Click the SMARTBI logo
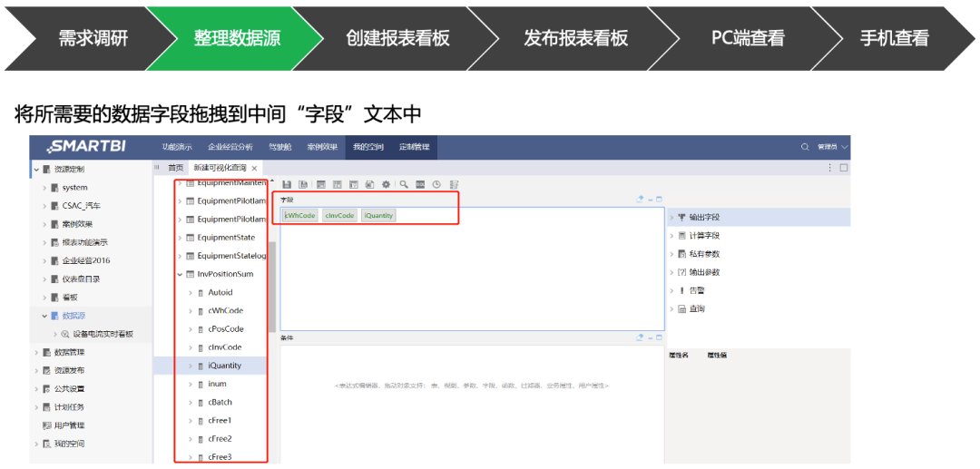Viewport: 980px width, 469px height. (87, 147)
